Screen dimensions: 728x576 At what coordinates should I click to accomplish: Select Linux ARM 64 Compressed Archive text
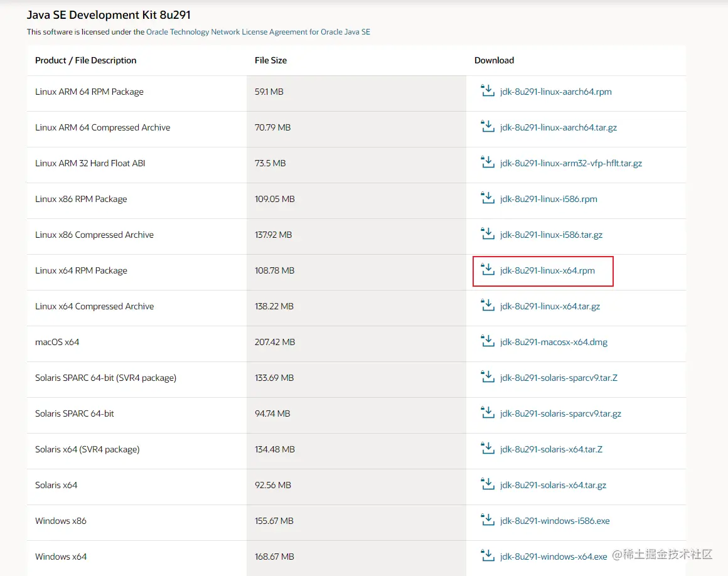point(102,127)
